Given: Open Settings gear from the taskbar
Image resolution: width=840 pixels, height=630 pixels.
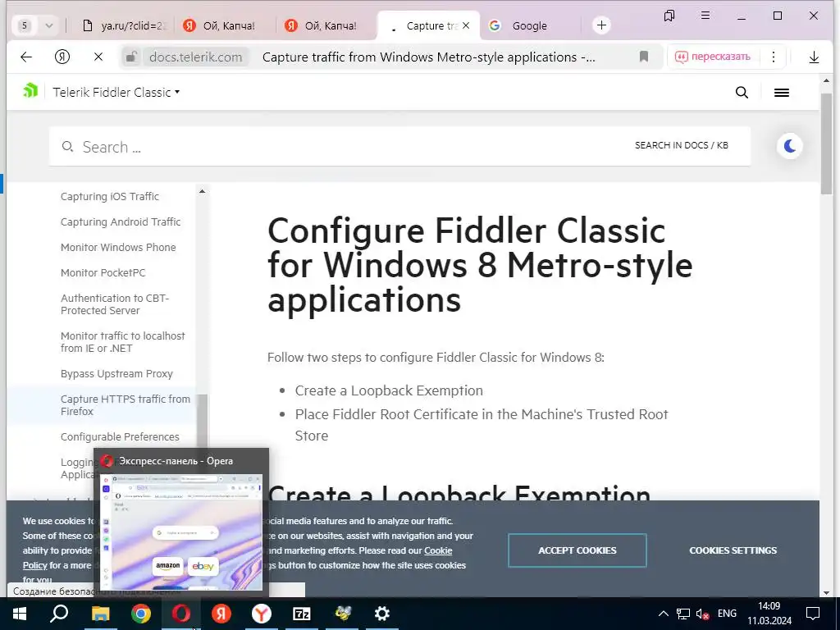Looking at the screenshot, I should (x=382, y=614).
